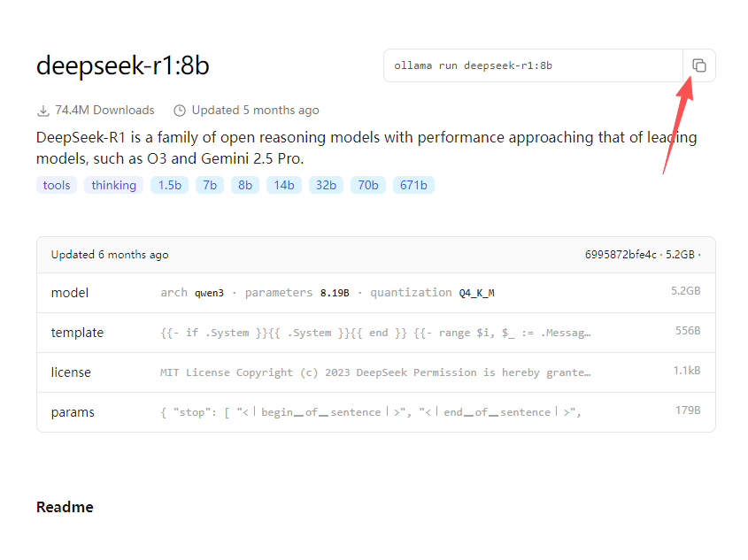Image resolution: width=748 pixels, height=560 pixels.
Task: Select the 32b model size tag
Action: pyautogui.click(x=326, y=185)
